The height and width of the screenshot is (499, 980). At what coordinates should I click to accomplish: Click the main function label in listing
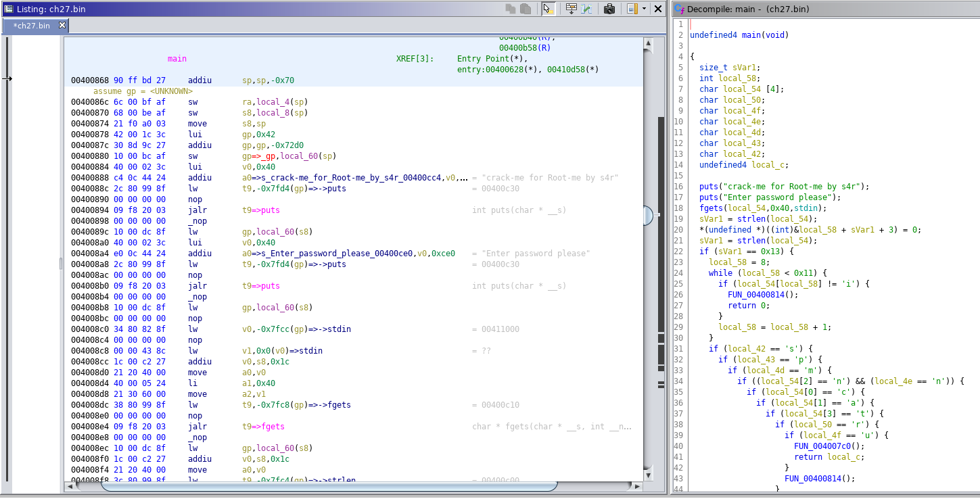click(177, 59)
